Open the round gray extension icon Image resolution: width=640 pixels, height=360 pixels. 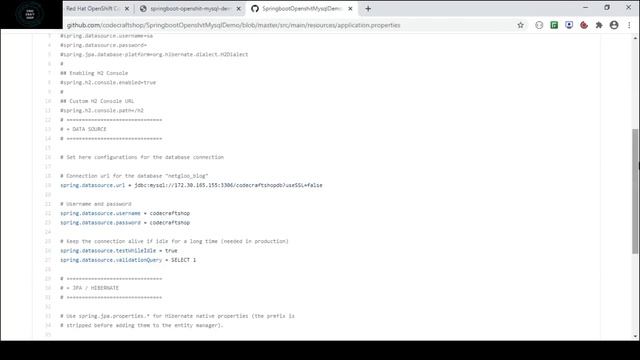[539, 25]
